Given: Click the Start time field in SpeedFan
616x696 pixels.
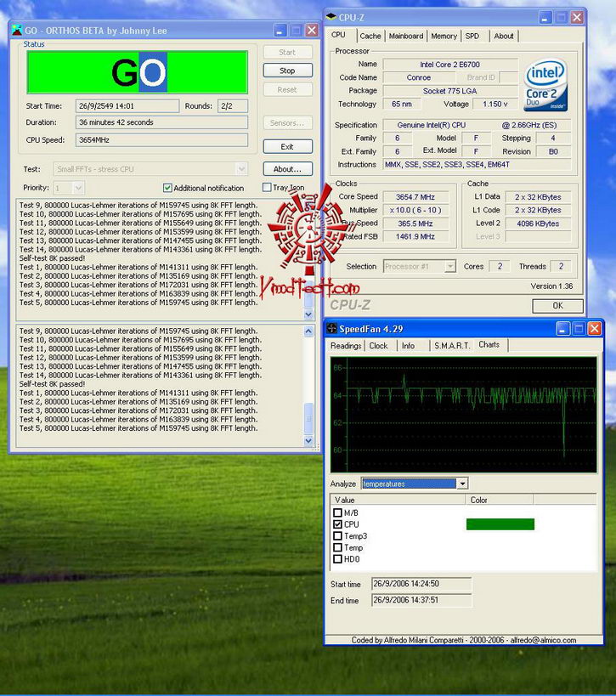Looking at the screenshot, I should coord(421,584).
